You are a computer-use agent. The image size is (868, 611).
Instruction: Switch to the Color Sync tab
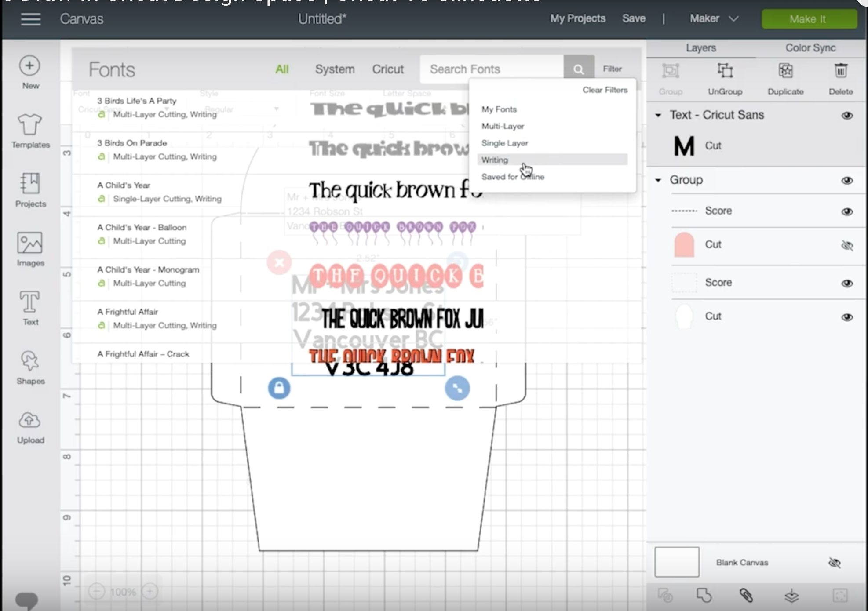pyautogui.click(x=810, y=48)
